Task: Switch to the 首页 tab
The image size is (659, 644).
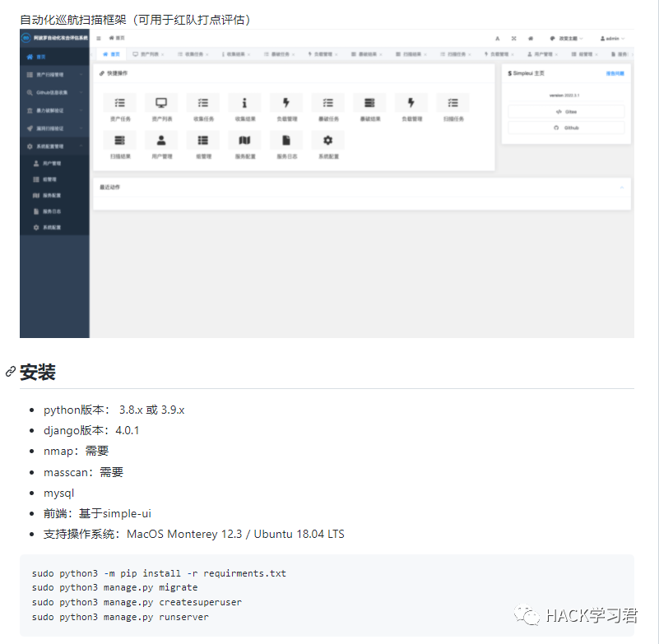Action: coord(111,54)
